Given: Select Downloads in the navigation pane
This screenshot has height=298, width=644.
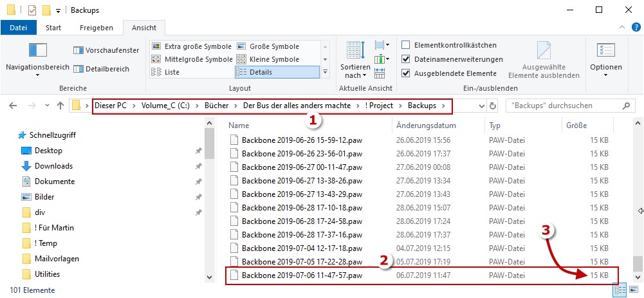Looking at the screenshot, I should click(47, 166).
